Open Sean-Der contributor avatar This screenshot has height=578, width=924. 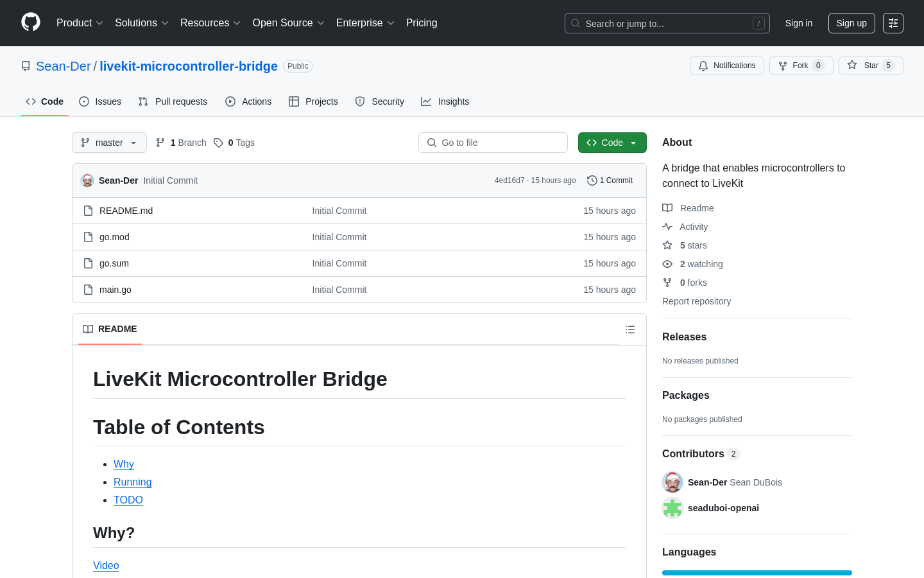tap(672, 482)
